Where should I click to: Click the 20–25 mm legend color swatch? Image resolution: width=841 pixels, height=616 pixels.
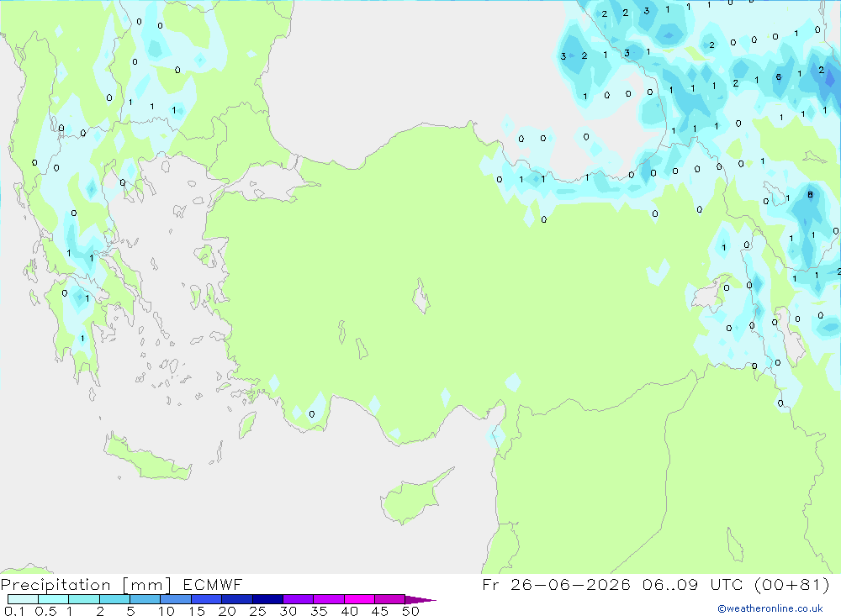point(237,599)
